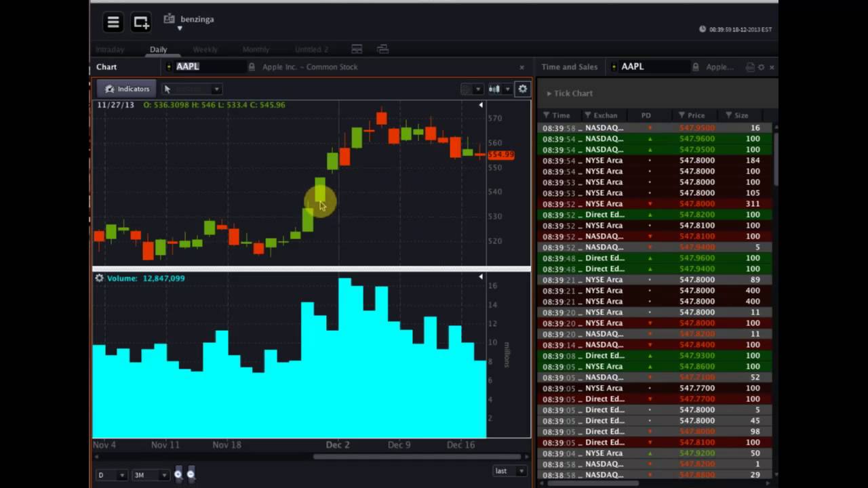Collapse price pane using top arrow
The image size is (868, 488).
(x=481, y=105)
